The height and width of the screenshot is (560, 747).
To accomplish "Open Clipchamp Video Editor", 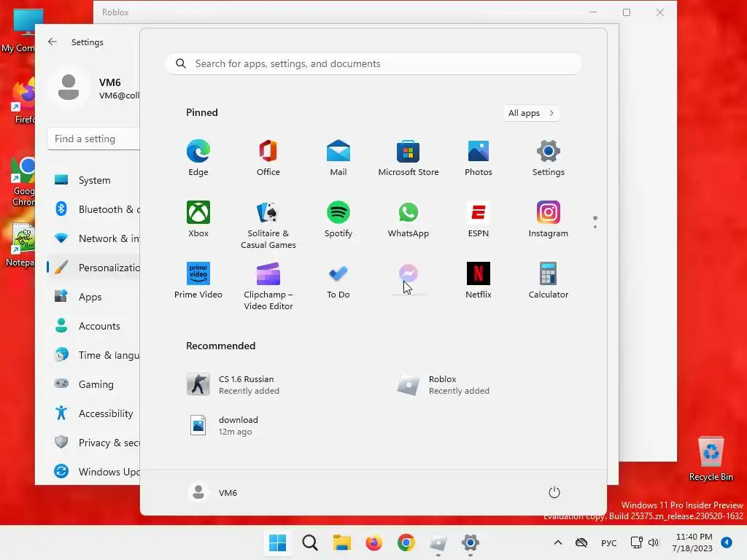I will click(268, 286).
